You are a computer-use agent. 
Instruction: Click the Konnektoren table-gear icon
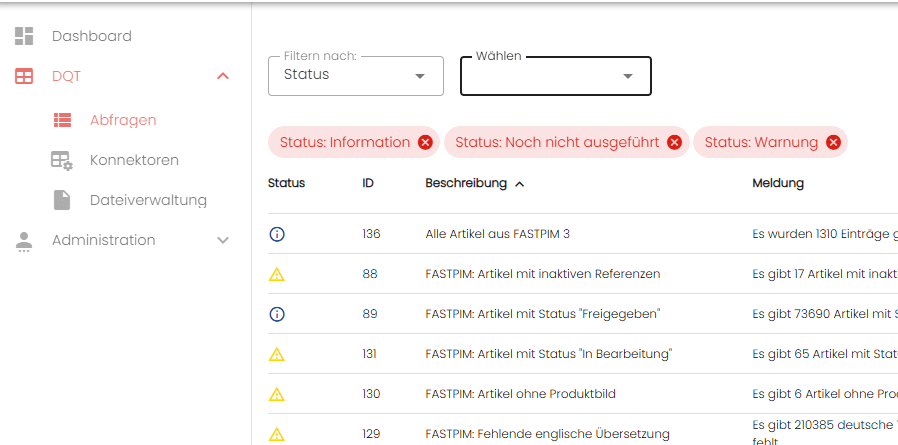coord(62,160)
